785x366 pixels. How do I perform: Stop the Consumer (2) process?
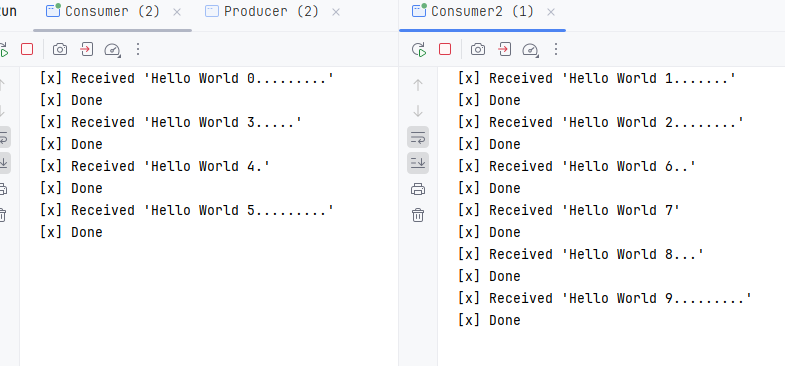coord(27,49)
